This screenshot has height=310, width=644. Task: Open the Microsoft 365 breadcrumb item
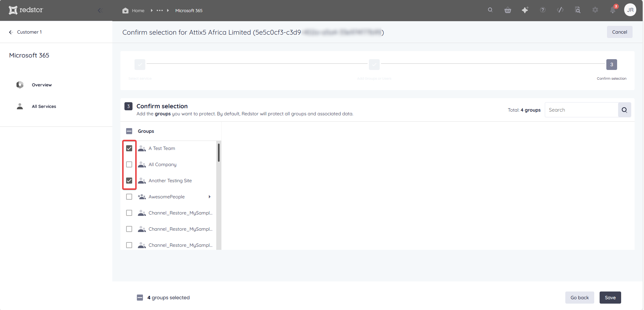coord(189,10)
